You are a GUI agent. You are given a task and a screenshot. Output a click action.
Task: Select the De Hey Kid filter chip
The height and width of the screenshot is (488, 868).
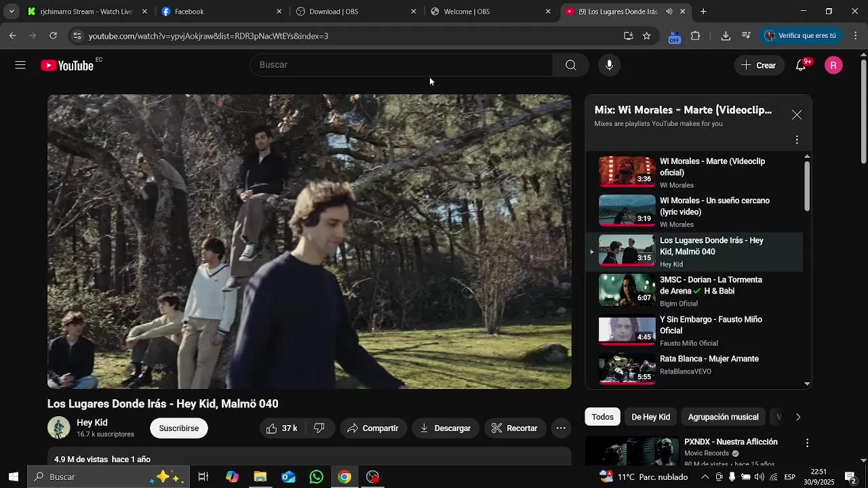point(650,417)
